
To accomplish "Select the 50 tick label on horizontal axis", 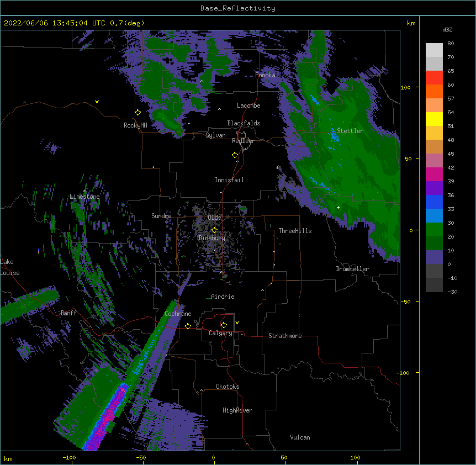I will (284, 457).
